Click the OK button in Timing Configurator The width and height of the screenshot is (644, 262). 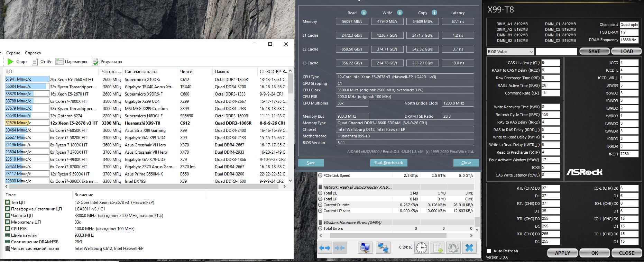tap(595, 253)
